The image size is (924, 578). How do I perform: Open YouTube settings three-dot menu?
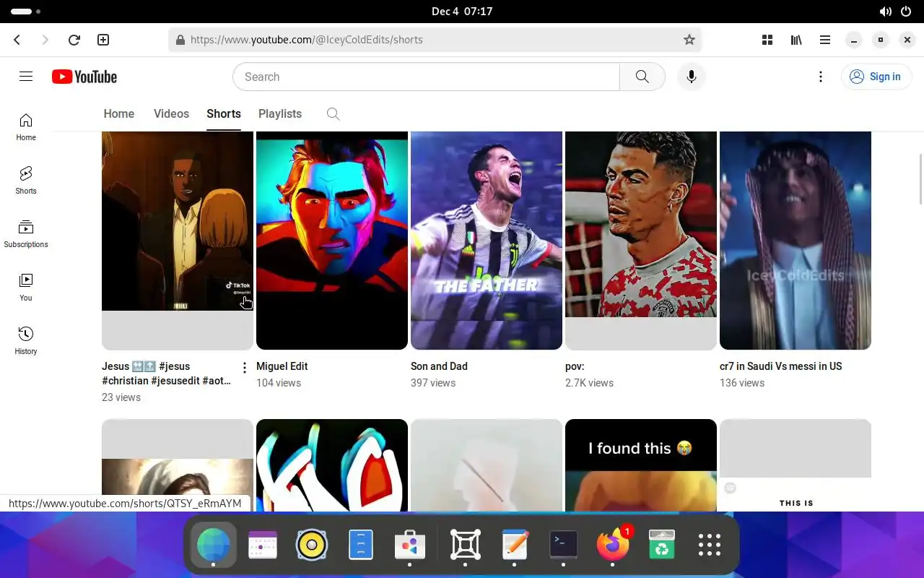tap(820, 77)
